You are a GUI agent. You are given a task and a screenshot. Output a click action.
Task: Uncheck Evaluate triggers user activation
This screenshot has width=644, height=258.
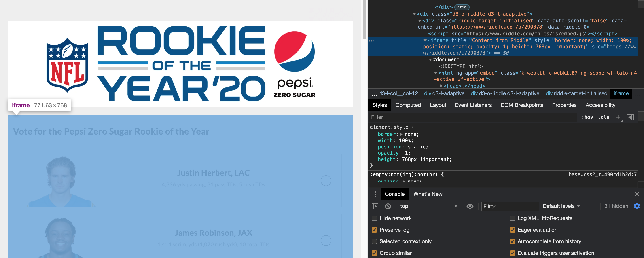(x=512, y=253)
